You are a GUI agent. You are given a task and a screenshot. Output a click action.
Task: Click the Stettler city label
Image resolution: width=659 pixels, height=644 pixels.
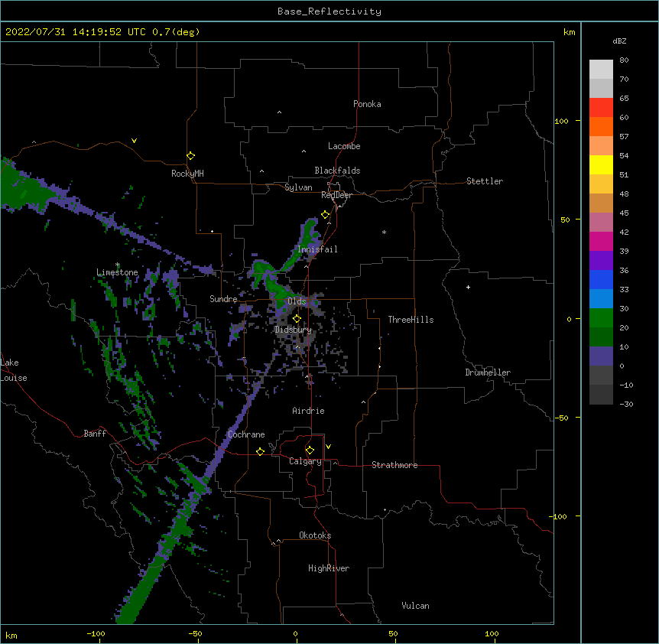485,181
